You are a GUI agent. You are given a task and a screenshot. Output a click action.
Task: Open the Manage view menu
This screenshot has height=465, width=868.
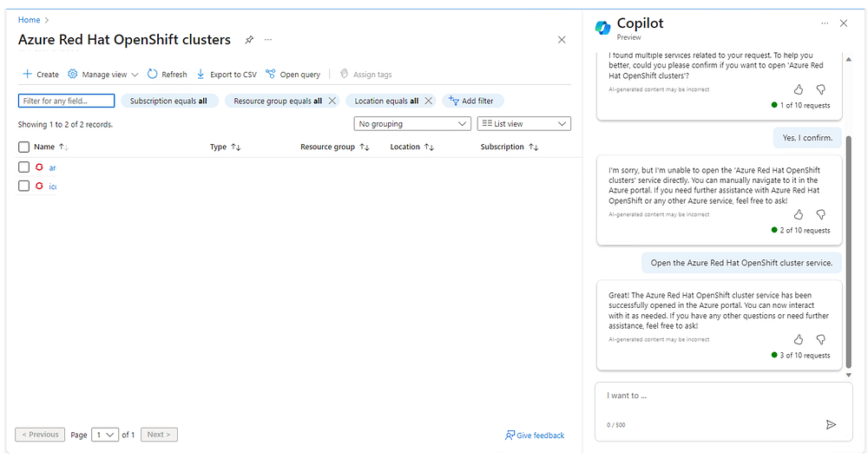(103, 75)
